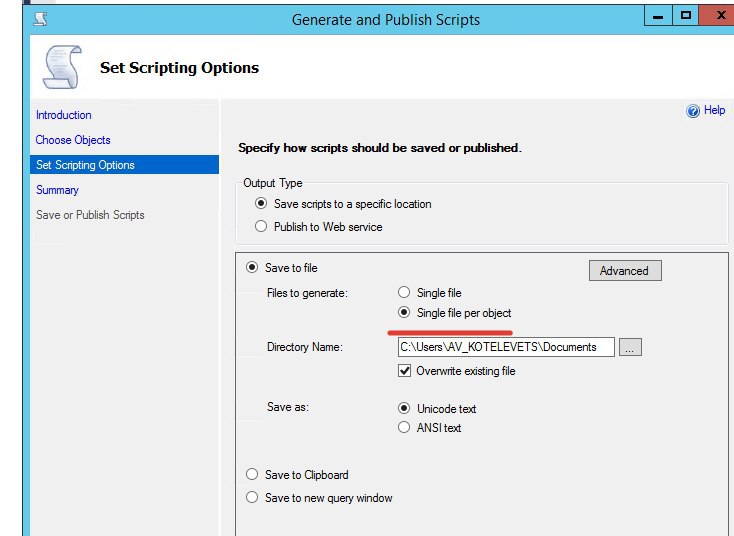Go to the Choose Objects step
Viewport: 734px width, 536px height.
click(73, 140)
